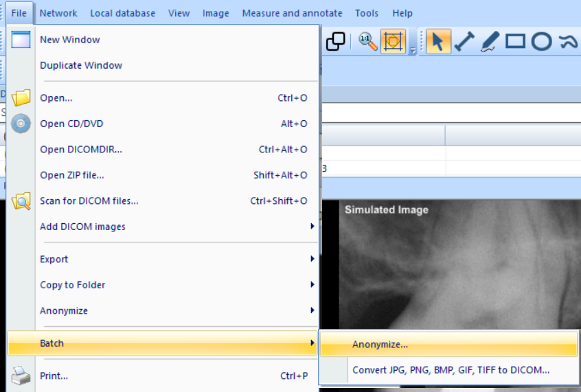
Task: Click the yellow folder Open icon
Action: tap(21, 97)
